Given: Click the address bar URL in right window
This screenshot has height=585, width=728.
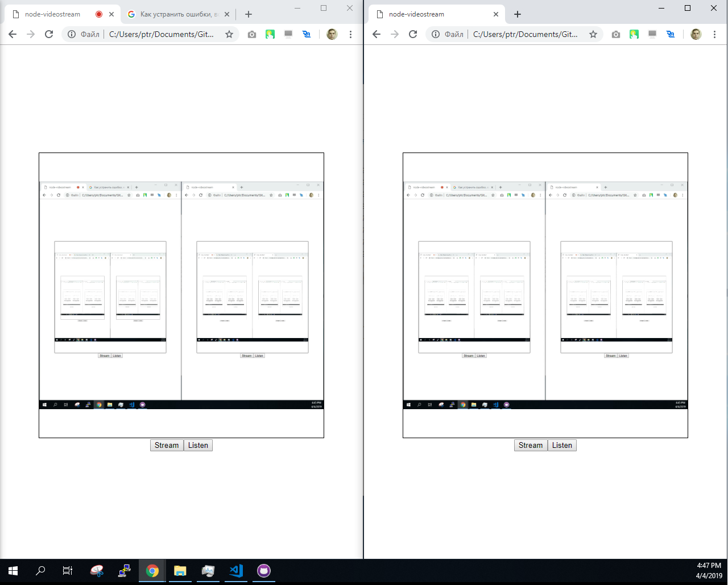Looking at the screenshot, I should tap(526, 34).
